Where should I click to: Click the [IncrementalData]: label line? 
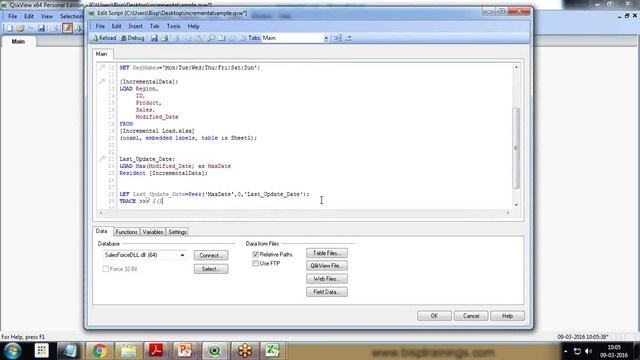tap(149, 82)
